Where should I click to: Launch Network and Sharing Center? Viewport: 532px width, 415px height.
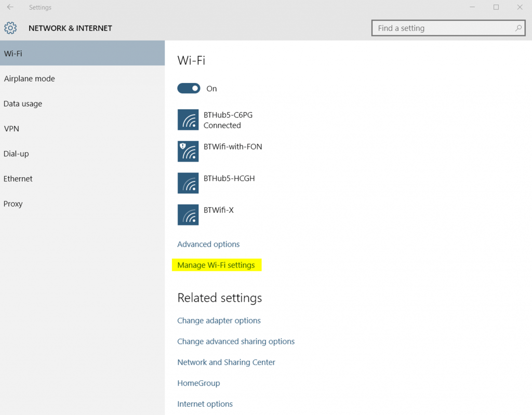(226, 362)
